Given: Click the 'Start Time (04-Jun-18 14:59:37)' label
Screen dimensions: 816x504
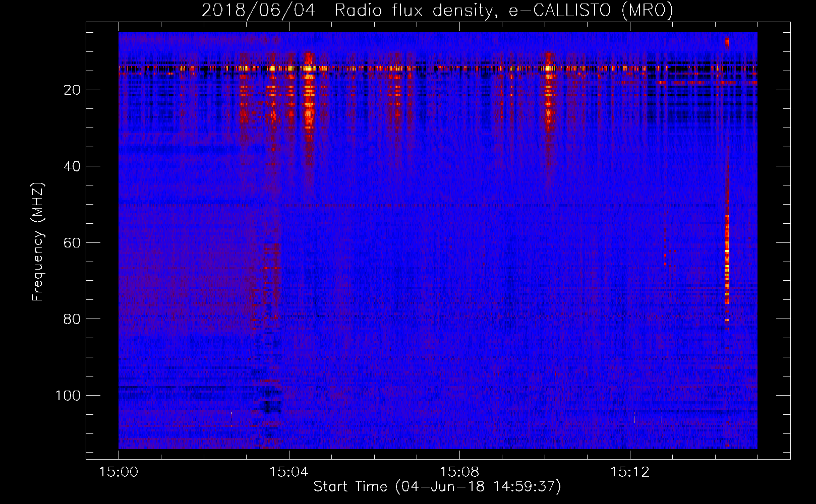Looking at the screenshot, I should [x=437, y=486].
